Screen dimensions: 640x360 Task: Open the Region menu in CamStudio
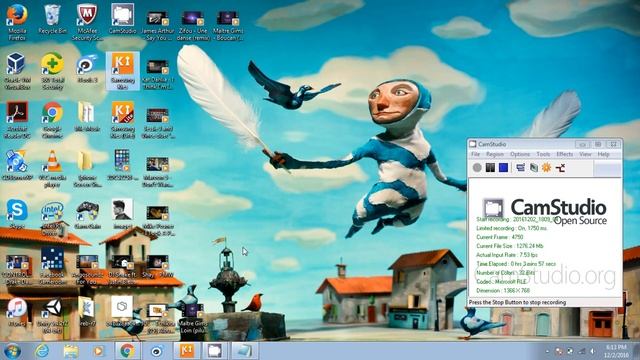click(x=495, y=154)
